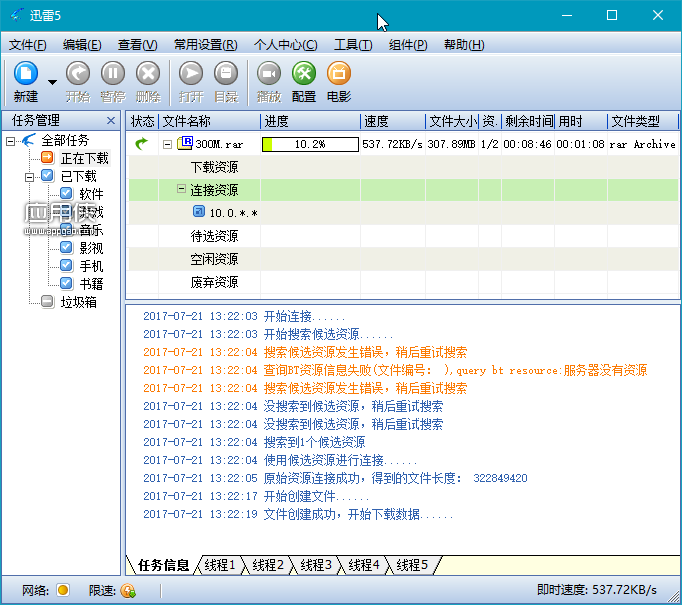Sort by the 文件类型 column header
This screenshot has height=605, width=682.
coord(642,121)
